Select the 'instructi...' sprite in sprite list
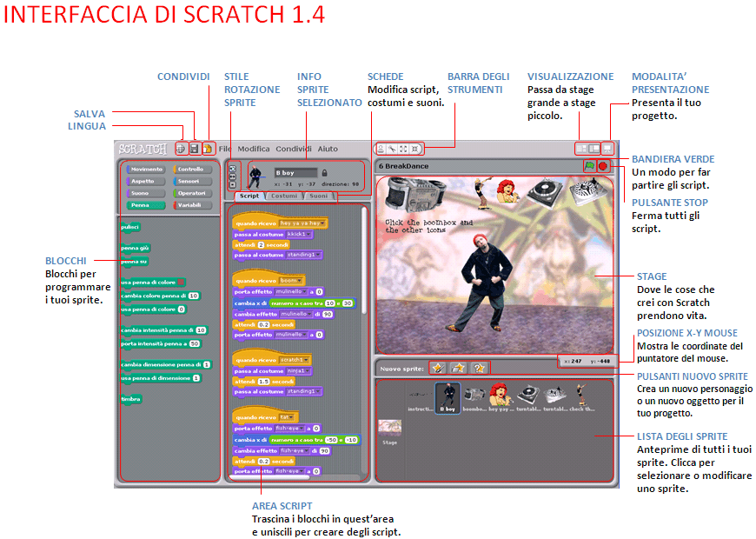The image size is (756, 539). click(x=420, y=398)
